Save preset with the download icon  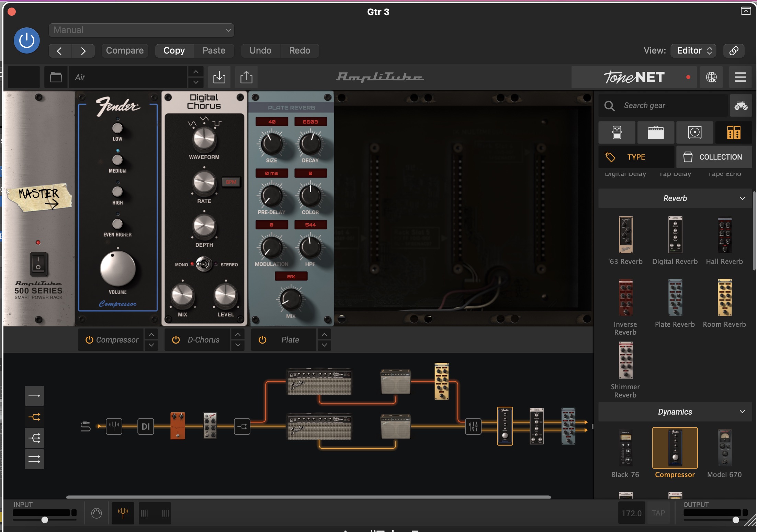point(219,77)
